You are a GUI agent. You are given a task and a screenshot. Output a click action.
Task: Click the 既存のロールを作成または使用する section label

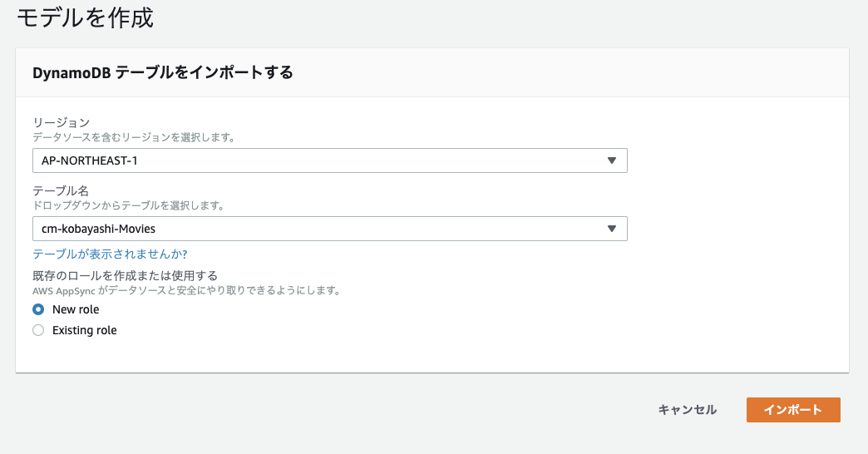[125, 276]
